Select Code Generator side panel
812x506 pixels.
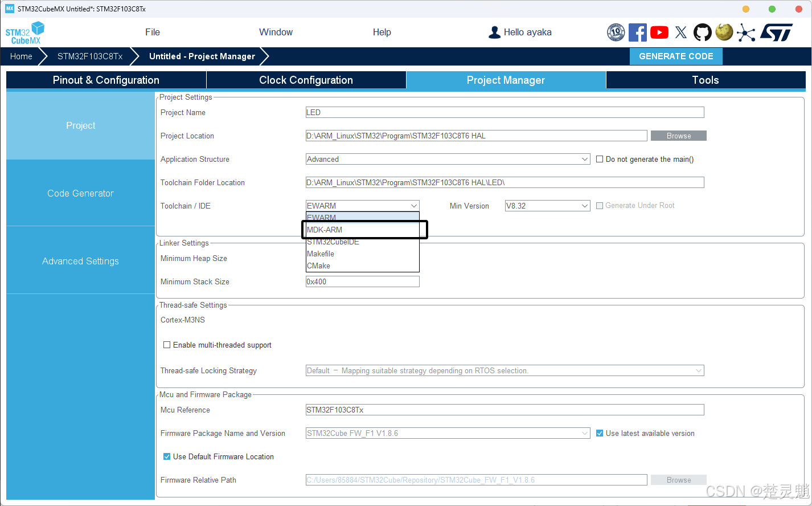[x=80, y=193]
